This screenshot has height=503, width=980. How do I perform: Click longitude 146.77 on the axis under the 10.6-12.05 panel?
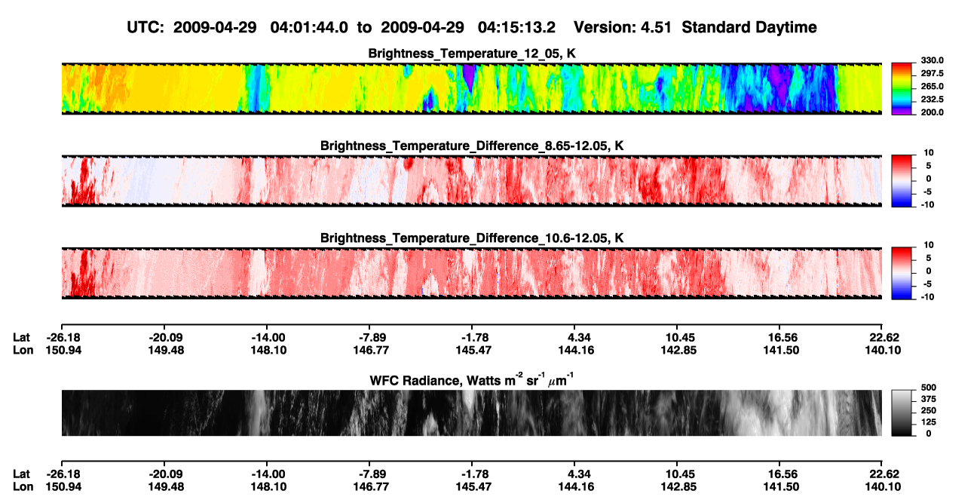click(369, 350)
